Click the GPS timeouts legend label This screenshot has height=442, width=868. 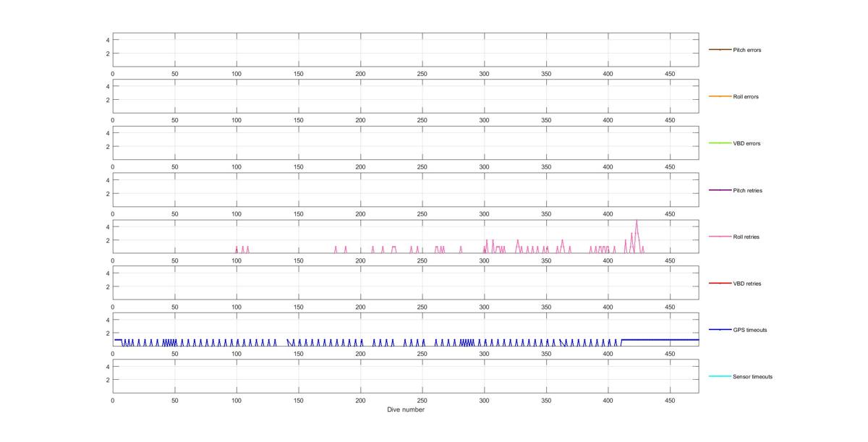[x=749, y=330]
